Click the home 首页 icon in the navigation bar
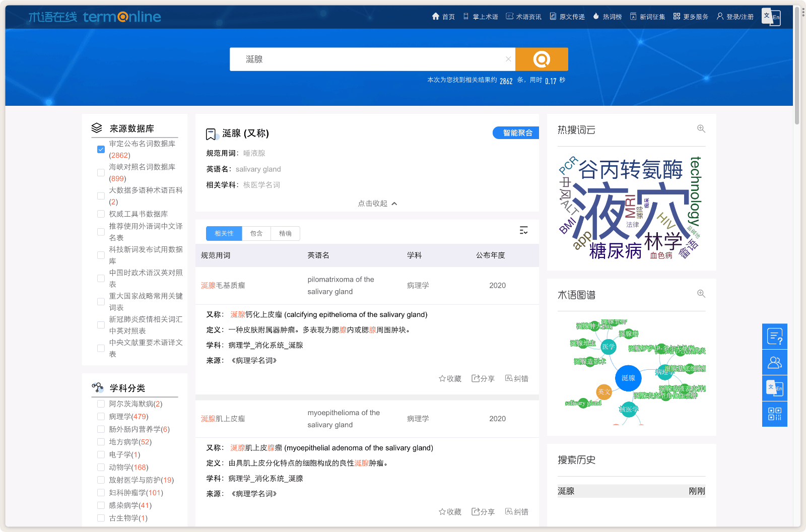The image size is (806, 532). [435, 16]
